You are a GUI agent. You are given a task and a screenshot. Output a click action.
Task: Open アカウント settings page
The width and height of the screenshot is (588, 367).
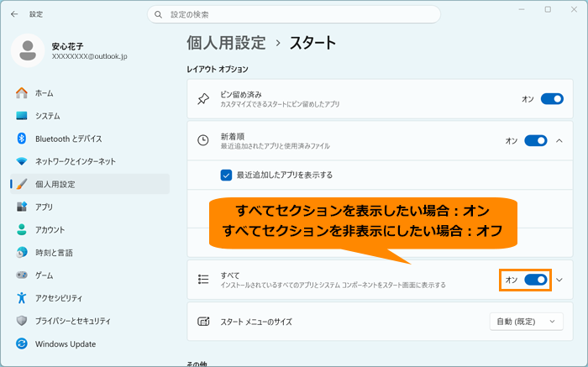(x=90, y=230)
